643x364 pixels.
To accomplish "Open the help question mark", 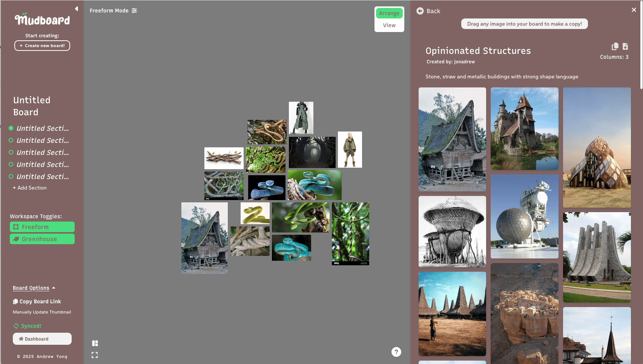I will [396, 352].
